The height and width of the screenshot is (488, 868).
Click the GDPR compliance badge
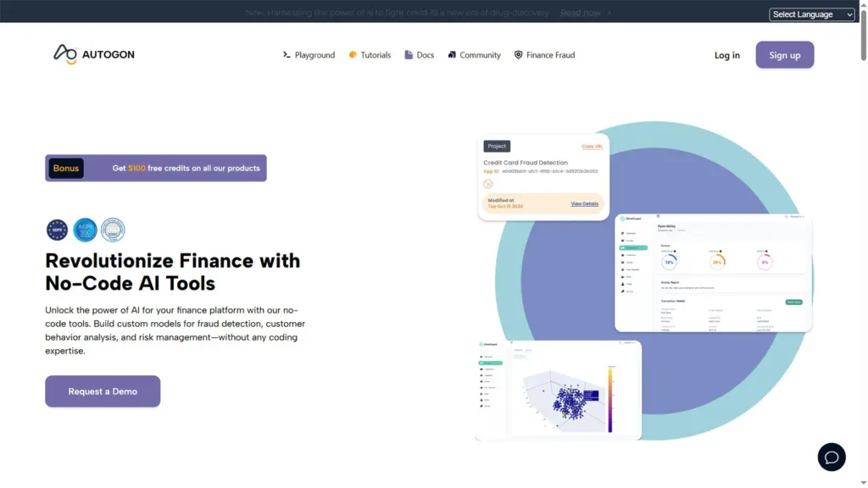coord(57,230)
